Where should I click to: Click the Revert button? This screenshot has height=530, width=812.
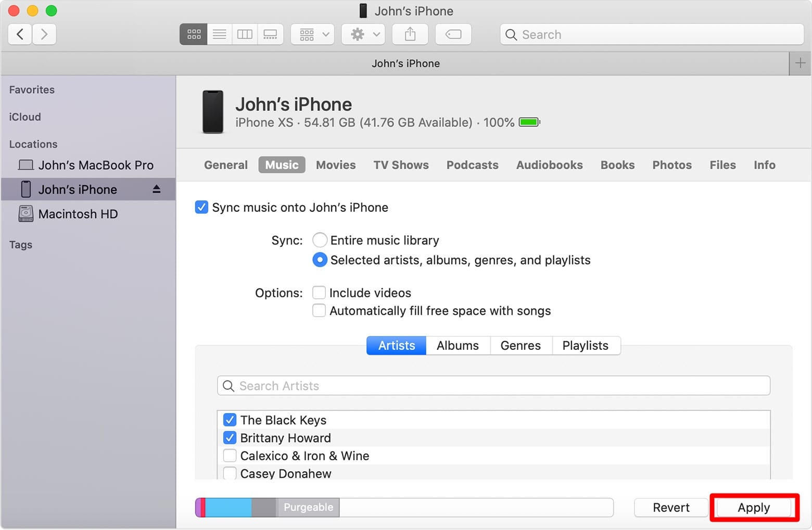[x=671, y=508]
